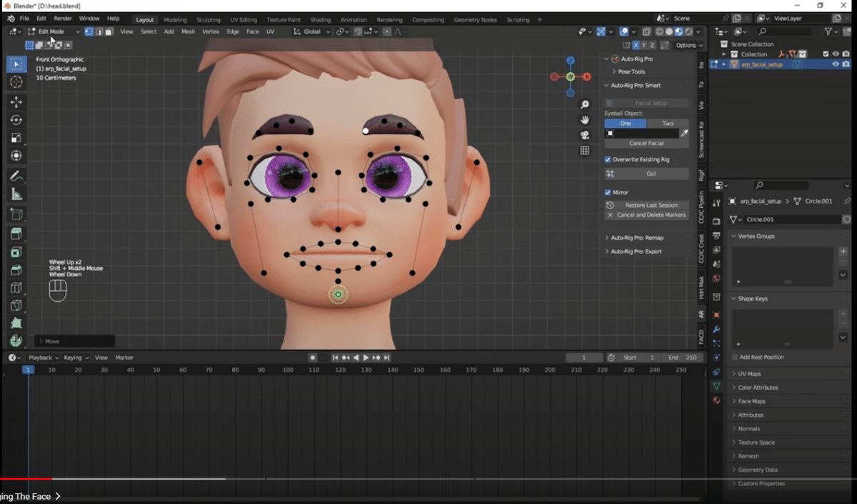The width and height of the screenshot is (857, 504).
Task: Select the Extrude Region tool
Action: coord(16,233)
